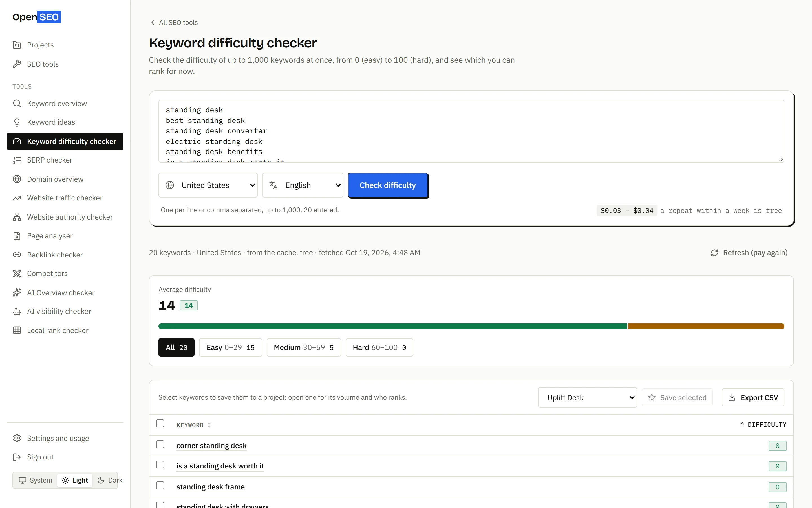Filter by Easy 0–29 keywords

point(231,347)
